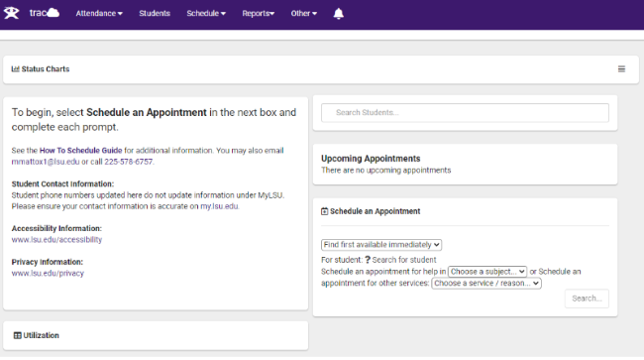Go to the Students page

(x=155, y=13)
